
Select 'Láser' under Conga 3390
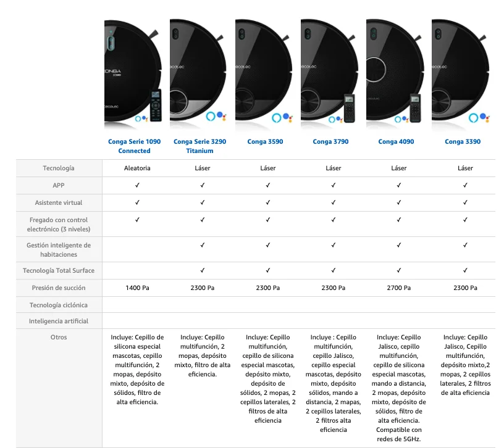[x=465, y=168]
